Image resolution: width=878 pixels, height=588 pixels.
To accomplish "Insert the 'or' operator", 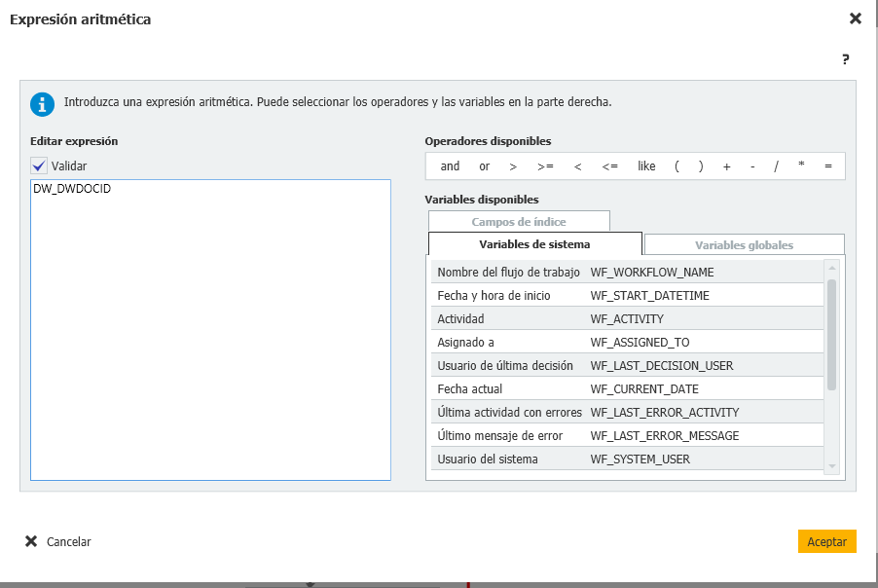I will [484, 166].
